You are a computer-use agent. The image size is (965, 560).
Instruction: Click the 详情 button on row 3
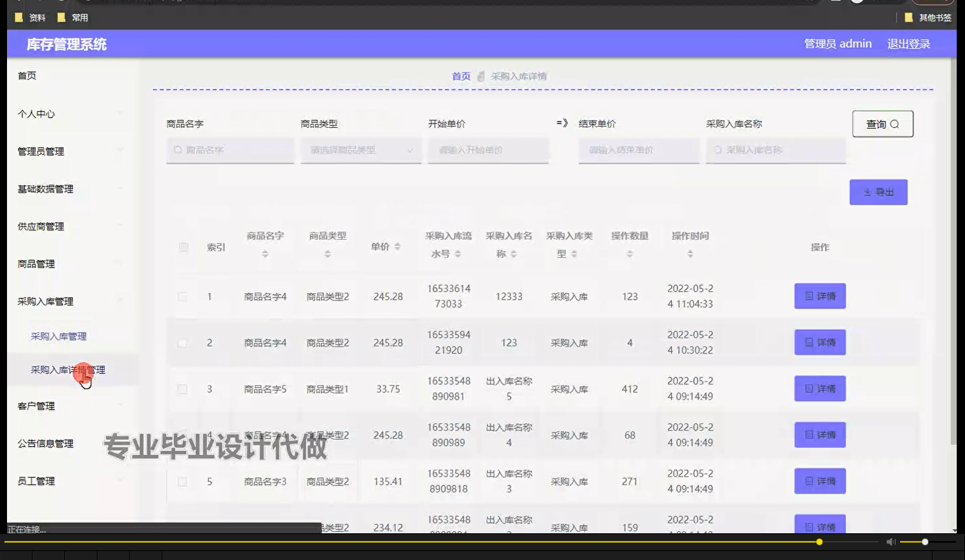point(820,388)
